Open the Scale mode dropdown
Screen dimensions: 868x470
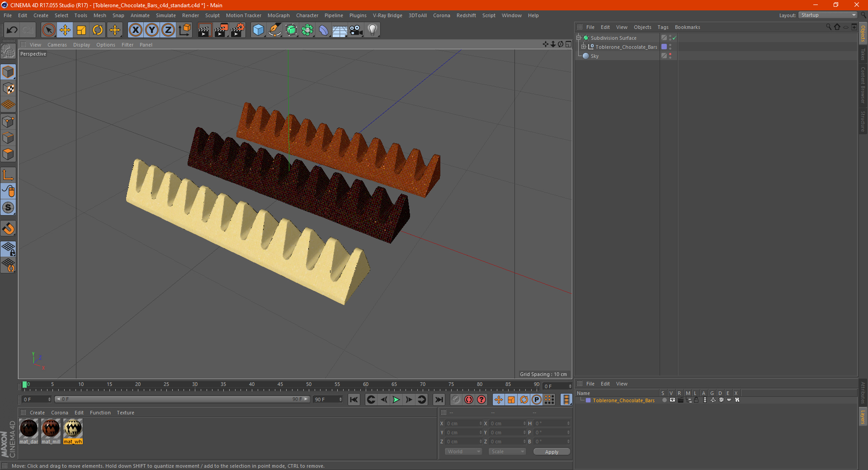pos(507,451)
